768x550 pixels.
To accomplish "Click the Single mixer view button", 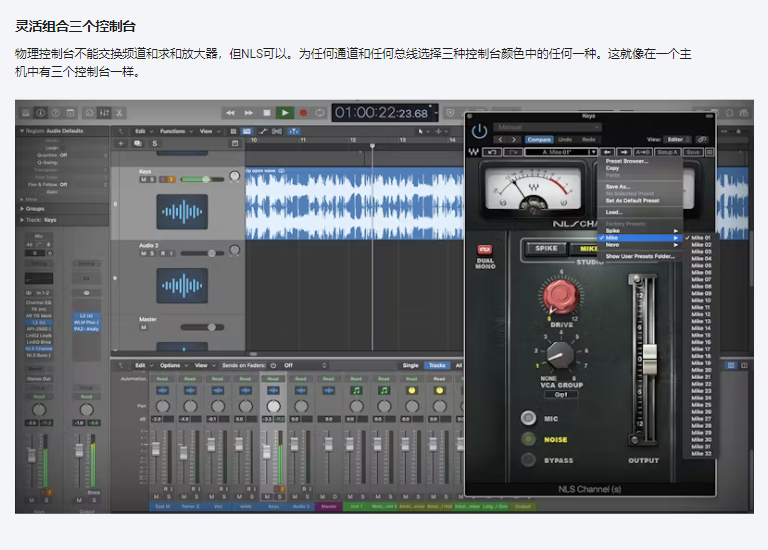I will coord(410,365).
